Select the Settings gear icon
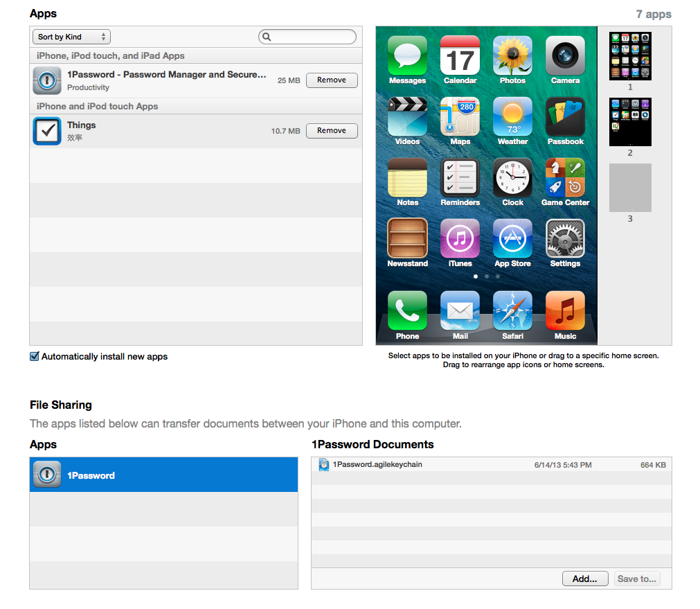The width and height of the screenshot is (700, 609). [x=565, y=238]
